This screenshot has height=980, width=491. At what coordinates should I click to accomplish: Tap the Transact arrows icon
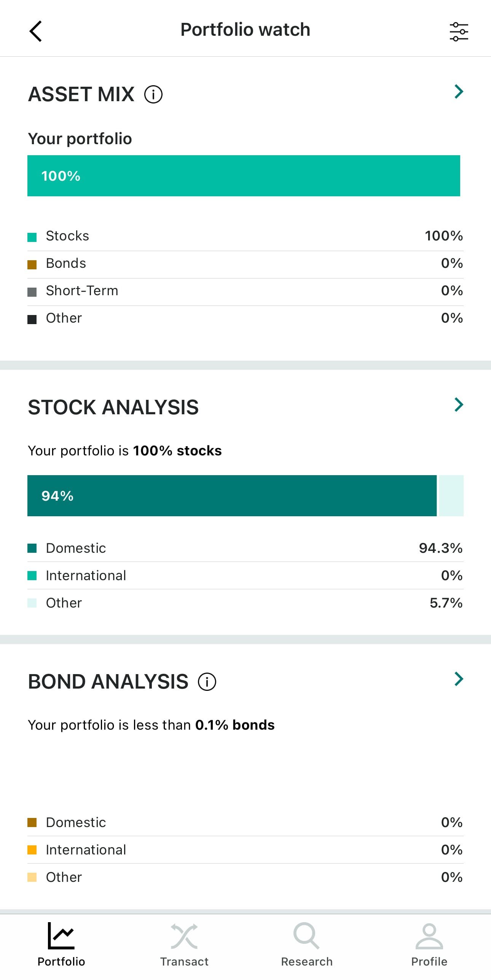tap(184, 936)
